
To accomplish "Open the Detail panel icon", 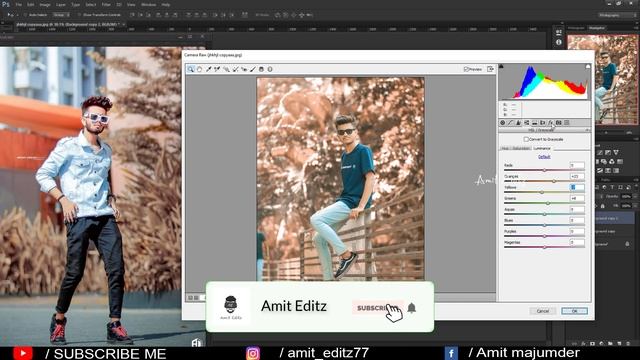I will (518, 122).
